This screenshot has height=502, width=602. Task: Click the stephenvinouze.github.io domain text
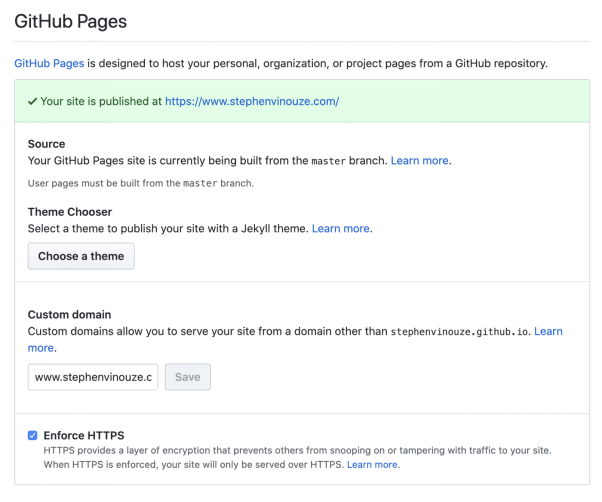pos(459,331)
